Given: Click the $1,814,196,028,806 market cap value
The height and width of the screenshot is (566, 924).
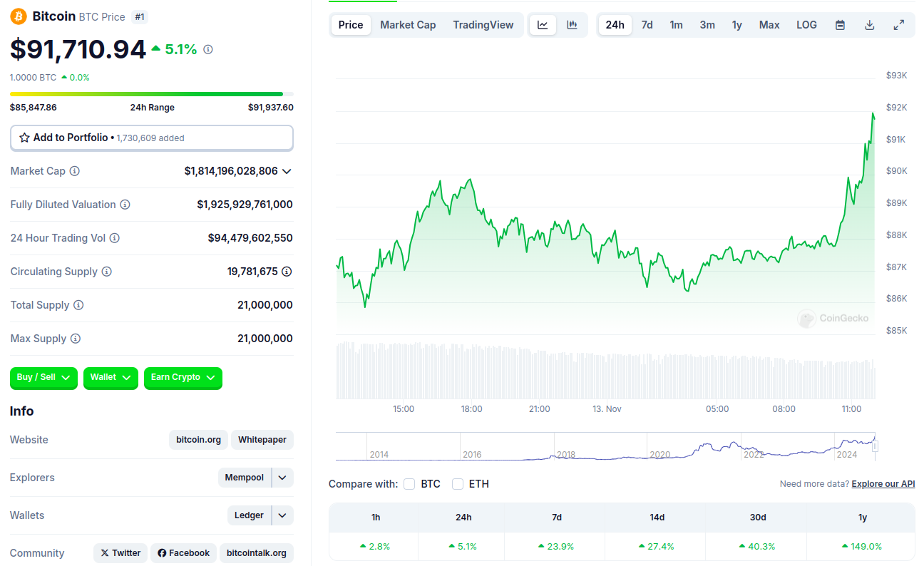Looking at the screenshot, I should click(231, 171).
